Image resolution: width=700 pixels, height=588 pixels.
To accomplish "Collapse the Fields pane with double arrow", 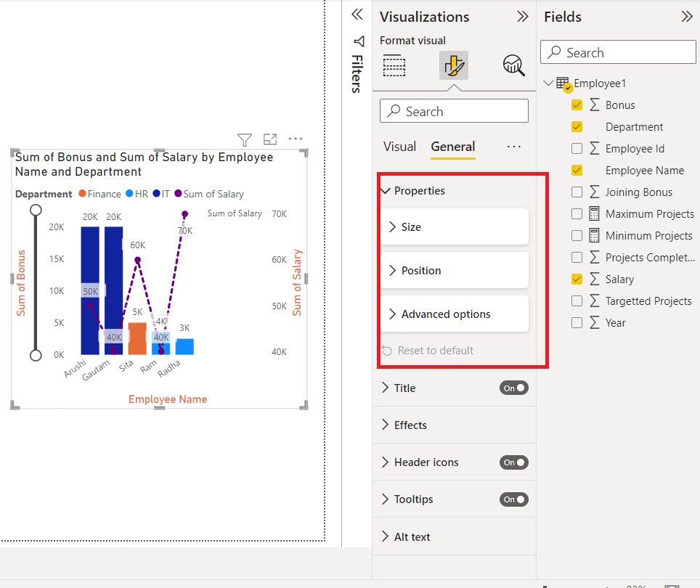I will (687, 17).
